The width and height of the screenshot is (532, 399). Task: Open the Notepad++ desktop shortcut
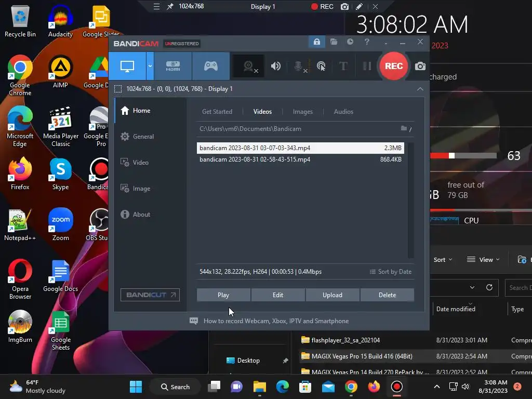[x=20, y=224]
